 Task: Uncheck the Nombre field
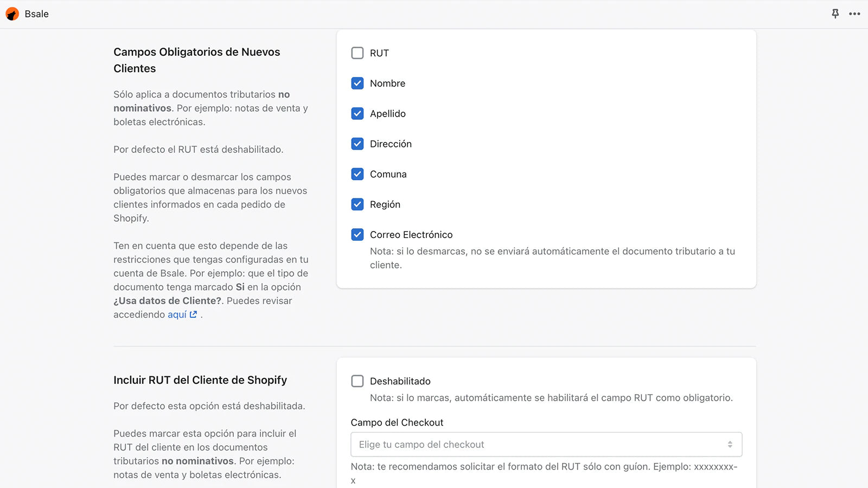pyautogui.click(x=358, y=84)
